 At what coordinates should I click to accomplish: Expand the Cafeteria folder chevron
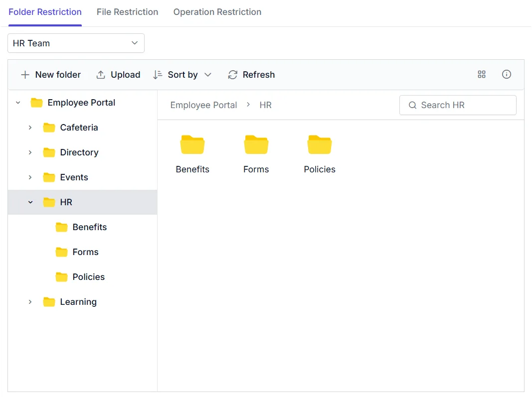pyautogui.click(x=30, y=128)
